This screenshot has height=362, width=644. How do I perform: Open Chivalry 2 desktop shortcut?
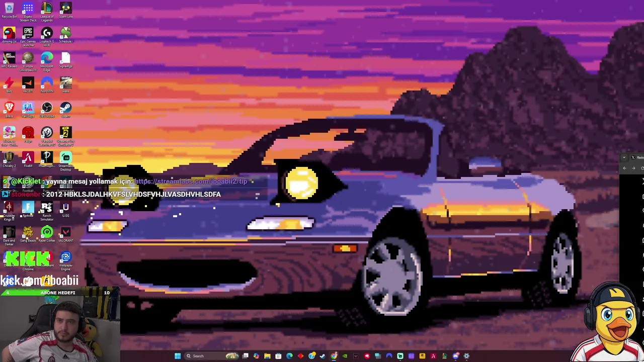[x=9, y=159]
